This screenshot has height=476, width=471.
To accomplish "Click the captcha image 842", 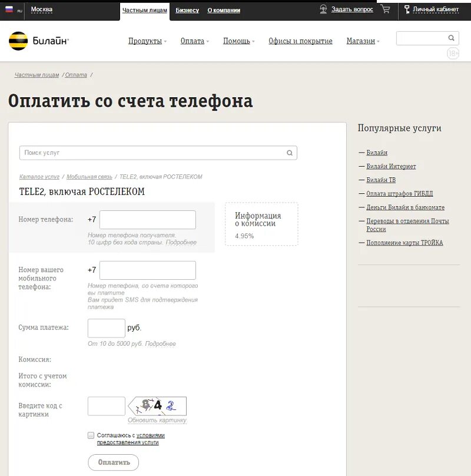I will [157, 406].
